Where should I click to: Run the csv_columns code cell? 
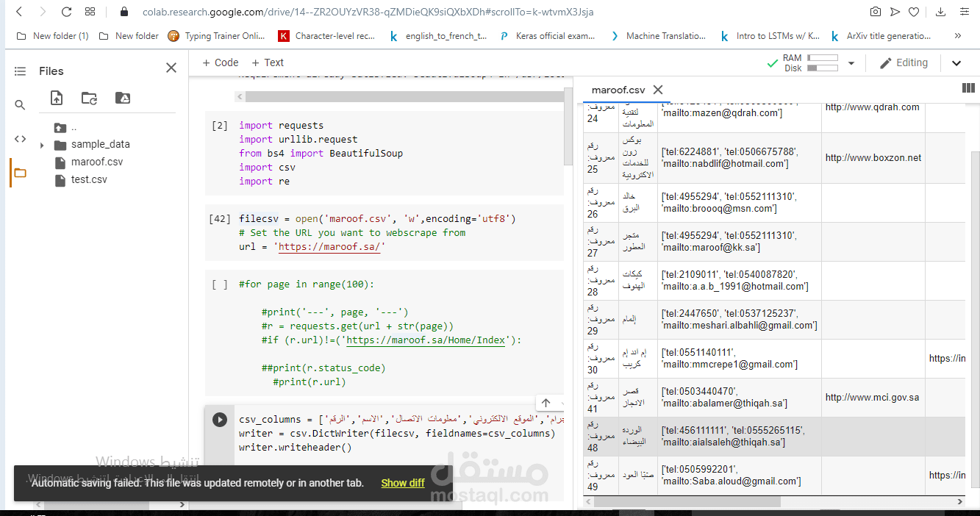click(x=220, y=420)
